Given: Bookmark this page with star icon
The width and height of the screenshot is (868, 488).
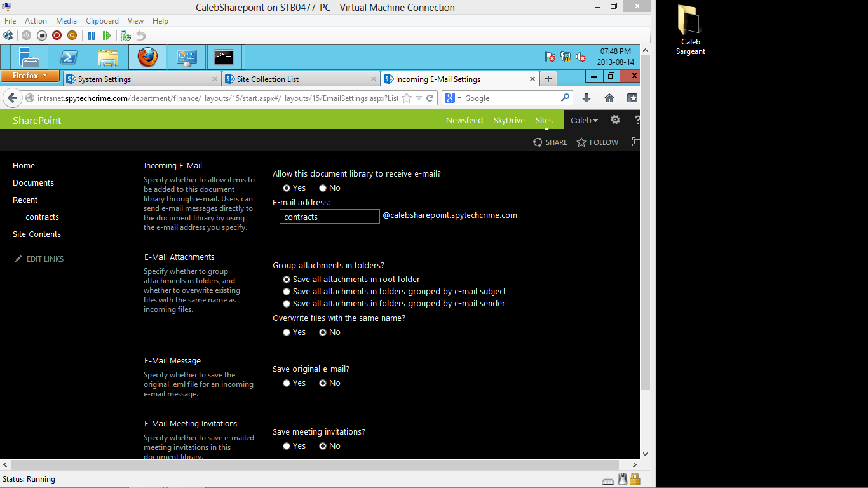Looking at the screenshot, I should coord(407,98).
